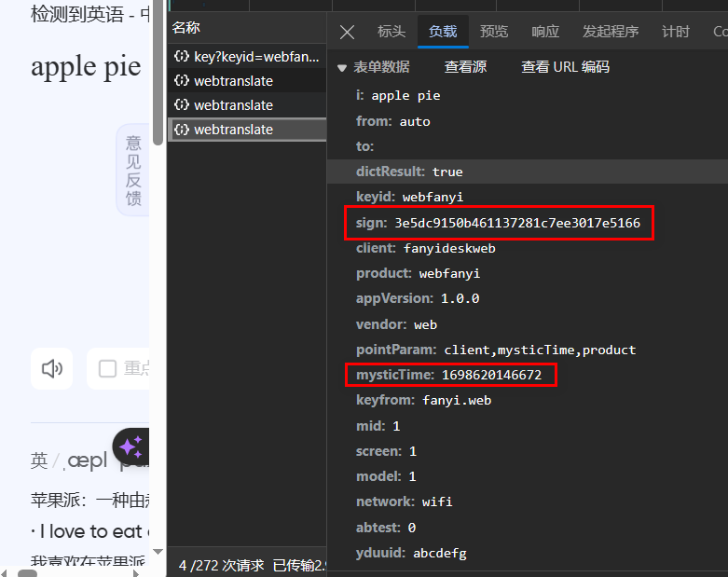Close the request details panel
This screenshot has height=577, width=728.
click(x=347, y=32)
